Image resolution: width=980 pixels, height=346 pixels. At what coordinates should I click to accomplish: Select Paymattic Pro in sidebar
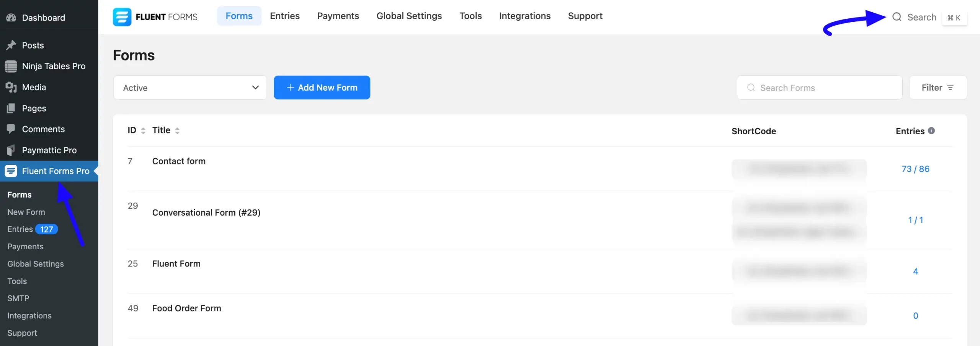[49, 150]
